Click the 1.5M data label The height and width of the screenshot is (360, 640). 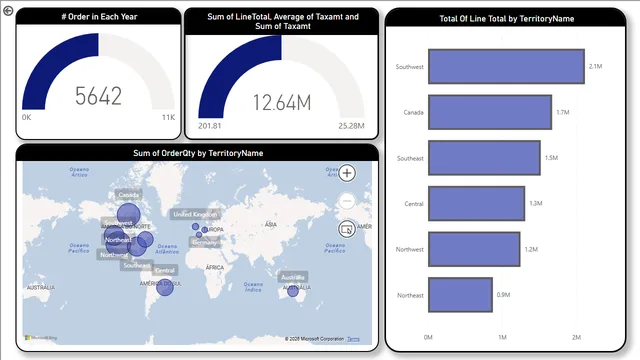(551, 158)
